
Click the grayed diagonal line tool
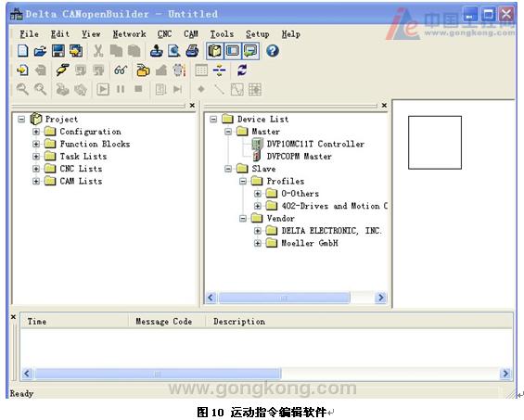point(219,89)
